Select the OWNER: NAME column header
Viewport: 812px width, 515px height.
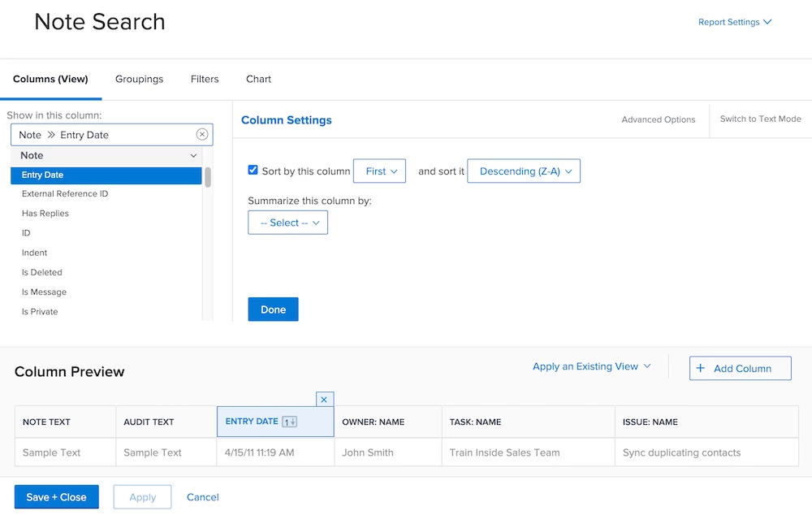coord(388,422)
